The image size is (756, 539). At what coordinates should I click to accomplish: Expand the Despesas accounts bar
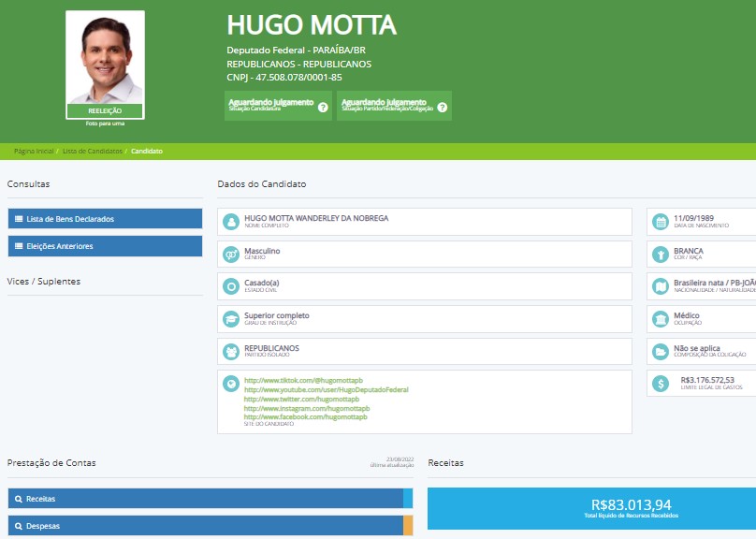205,526
